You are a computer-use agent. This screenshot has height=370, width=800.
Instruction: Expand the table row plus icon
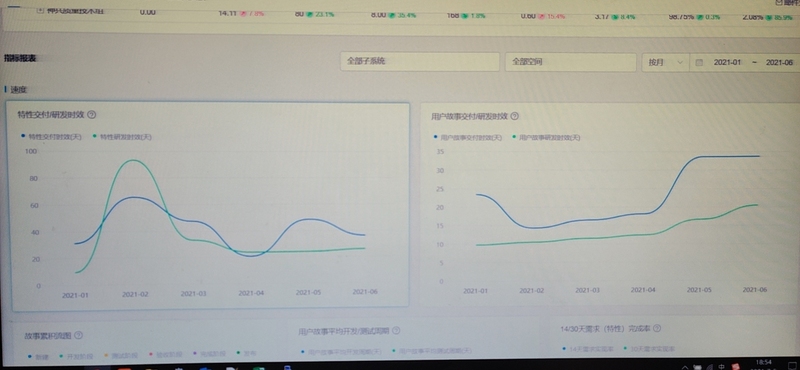40,10
